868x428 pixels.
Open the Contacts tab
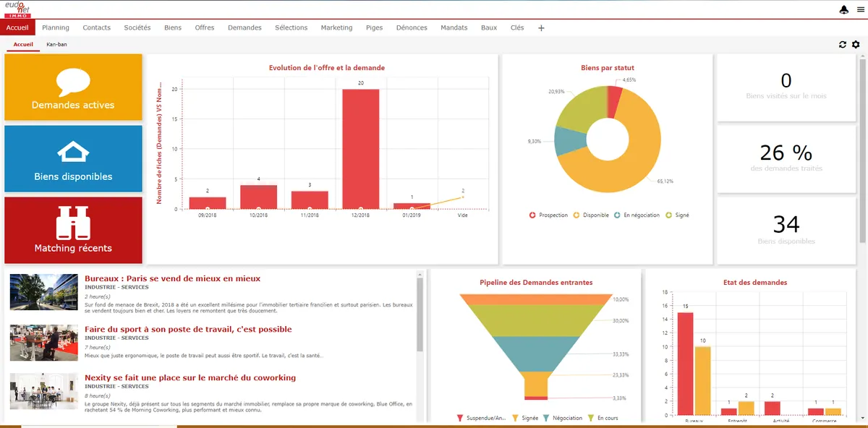(97, 27)
